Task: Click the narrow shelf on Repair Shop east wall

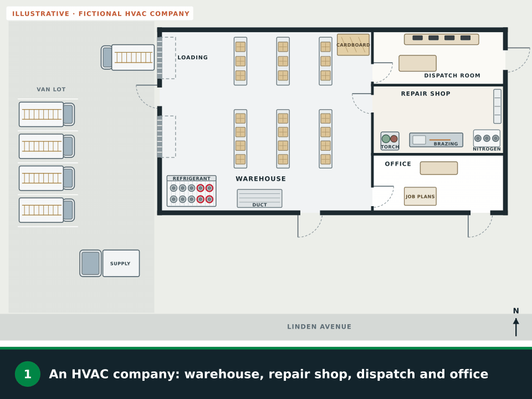Action: (497, 106)
